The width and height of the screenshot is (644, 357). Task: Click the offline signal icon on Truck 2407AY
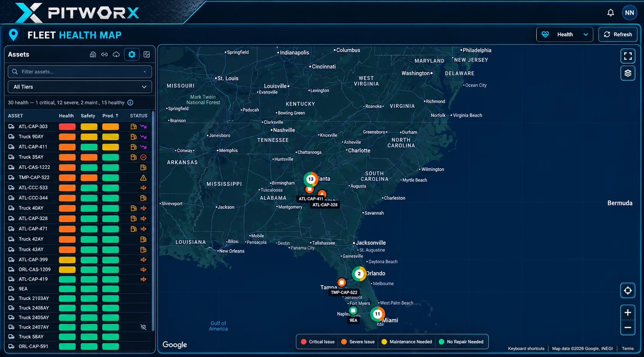coord(143,327)
